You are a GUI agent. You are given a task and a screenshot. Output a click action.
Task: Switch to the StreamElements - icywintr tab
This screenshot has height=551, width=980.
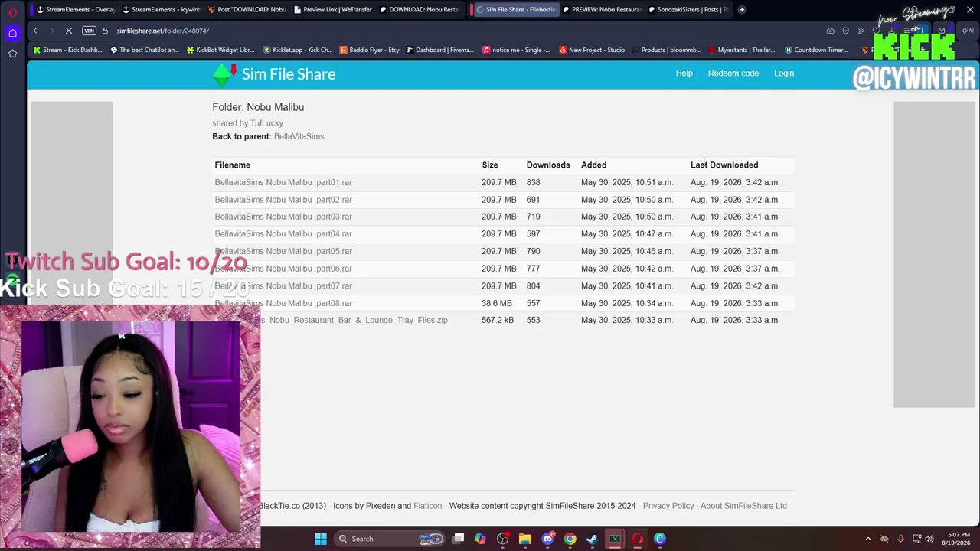[161, 10]
